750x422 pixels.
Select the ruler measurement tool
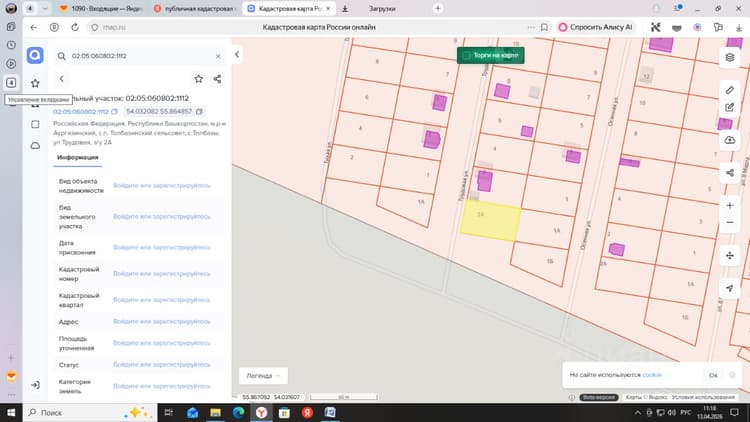coord(729,90)
